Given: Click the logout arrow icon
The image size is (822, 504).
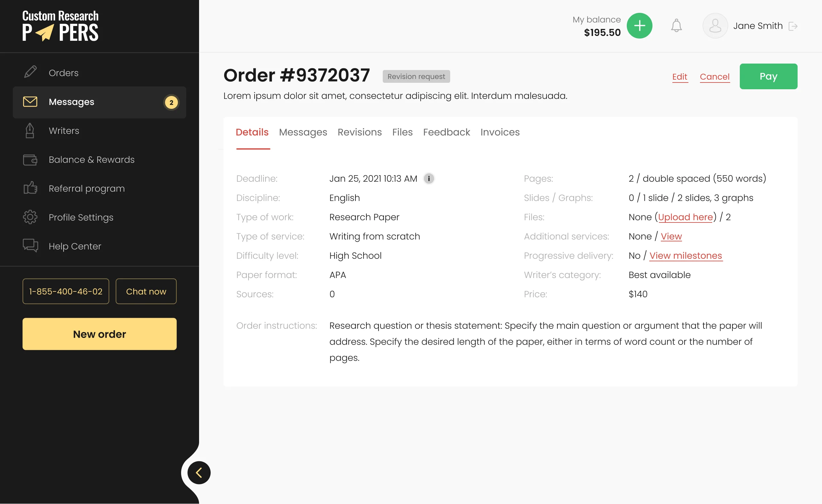Looking at the screenshot, I should click(x=793, y=26).
